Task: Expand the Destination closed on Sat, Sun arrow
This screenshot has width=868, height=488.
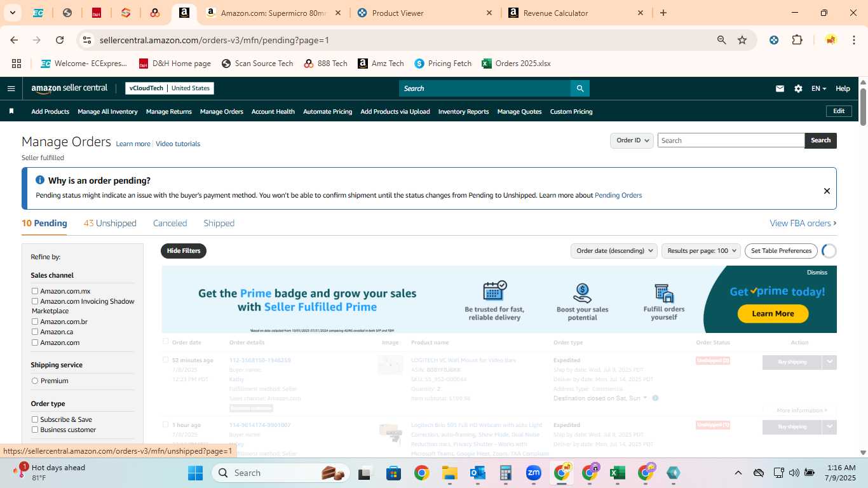Action: (x=645, y=398)
